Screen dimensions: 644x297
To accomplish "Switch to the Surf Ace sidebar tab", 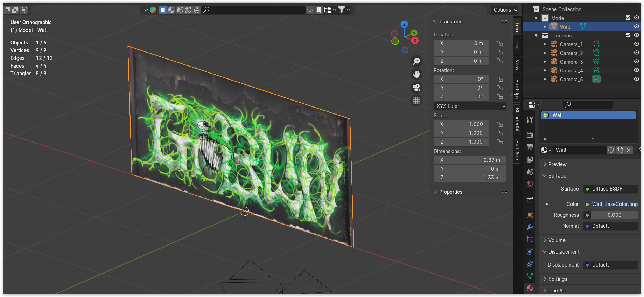I will pos(517,150).
